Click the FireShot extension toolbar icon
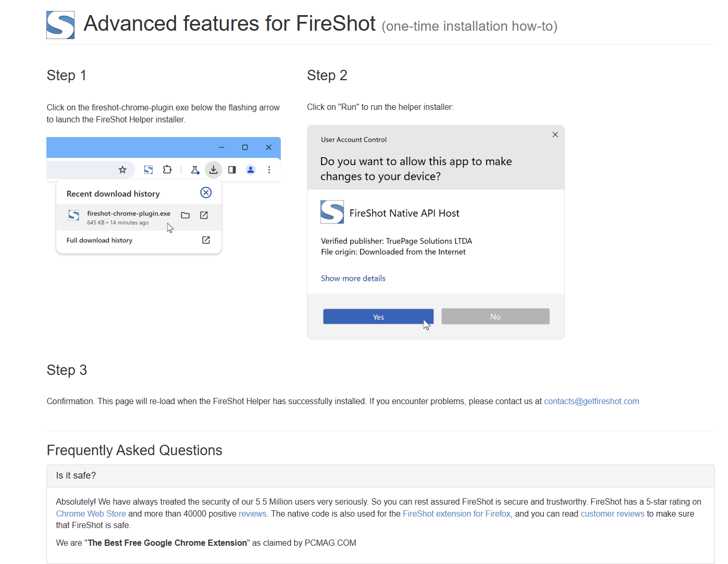728x564 pixels. (x=149, y=170)
